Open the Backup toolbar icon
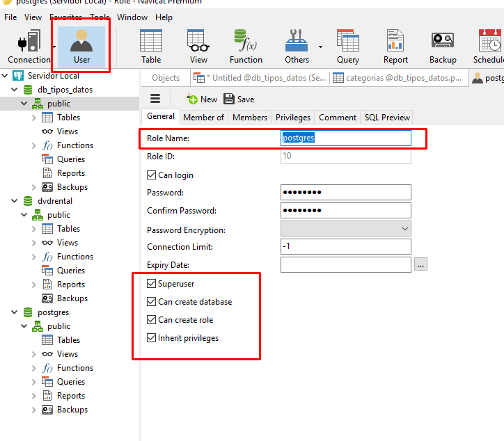Screen dimensions: 504x441 (443, 47)
